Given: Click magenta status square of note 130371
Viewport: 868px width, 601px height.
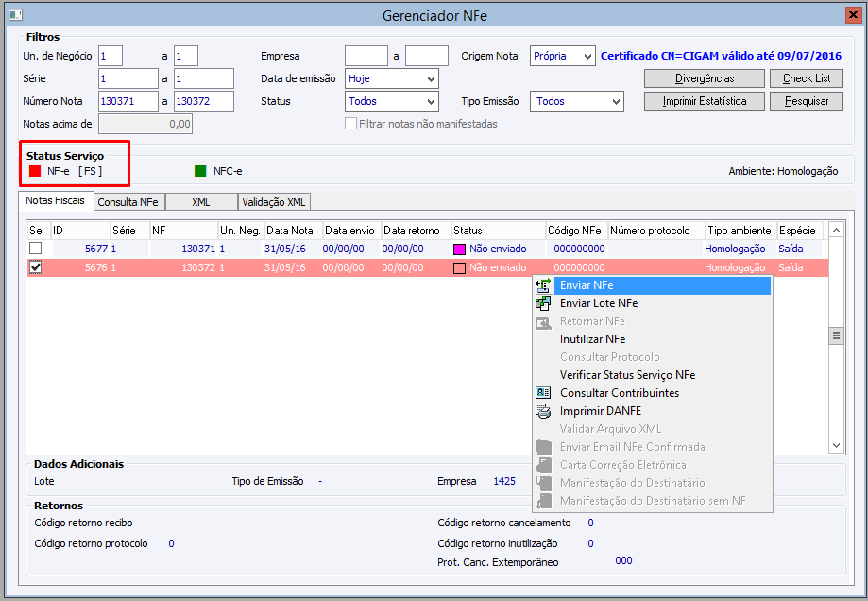Looking at the screenshot, I should coord(459,249).
